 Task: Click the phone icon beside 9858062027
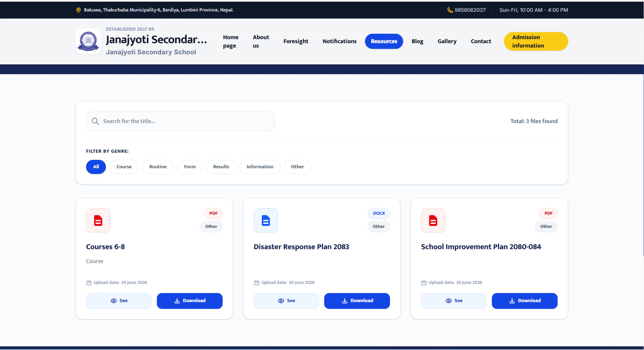tap(450, 10)
